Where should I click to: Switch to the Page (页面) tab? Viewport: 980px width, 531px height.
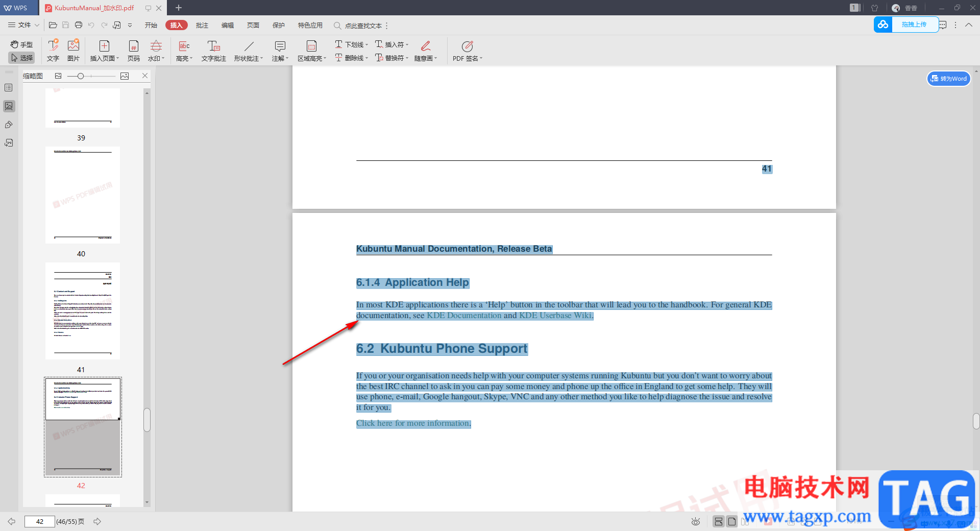coord(253,25)
